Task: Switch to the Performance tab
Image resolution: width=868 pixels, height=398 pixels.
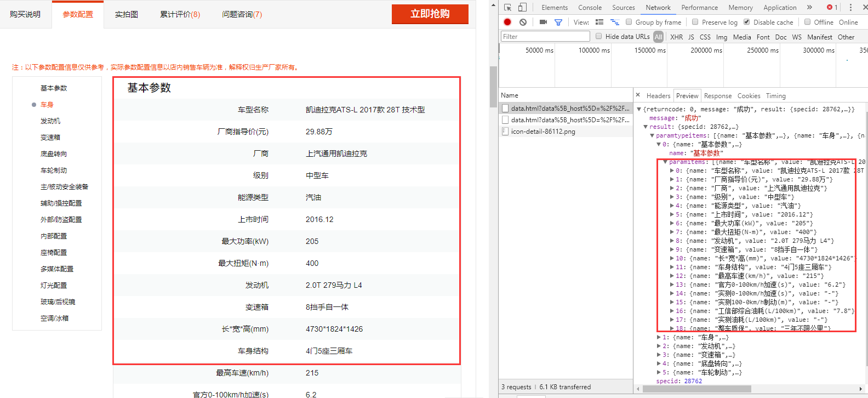Action: pyautogui.click(x=699, y=7)
